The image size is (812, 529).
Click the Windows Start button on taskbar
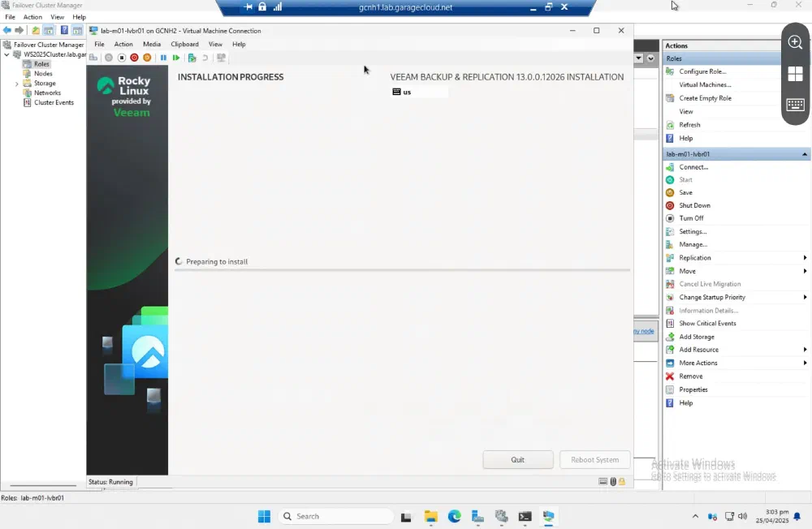tap(264, 517)
